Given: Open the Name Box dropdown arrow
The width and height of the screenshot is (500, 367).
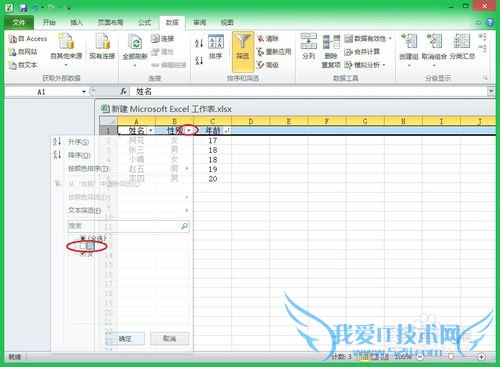Looking at the screenshot, I should tap(84, 92).
